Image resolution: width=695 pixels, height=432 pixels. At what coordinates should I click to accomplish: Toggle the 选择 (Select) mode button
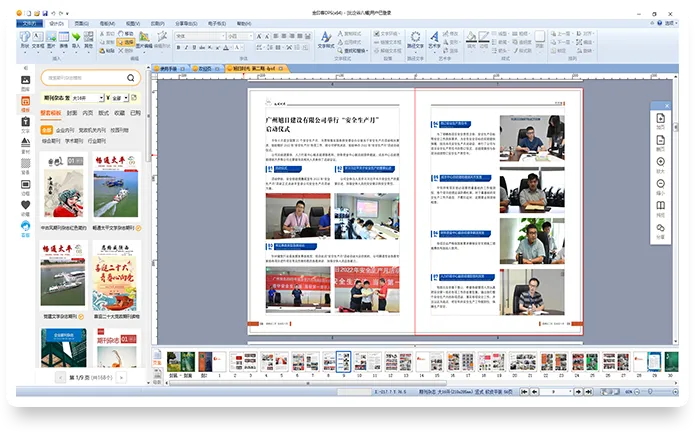pyautogui.click(x=126, y=42)
